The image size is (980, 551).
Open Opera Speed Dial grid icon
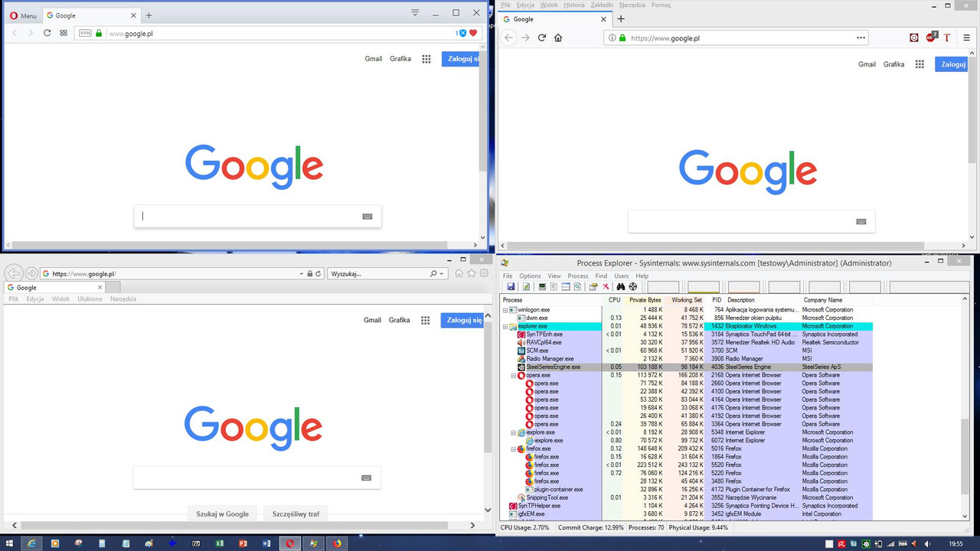[x=64, y=33]
